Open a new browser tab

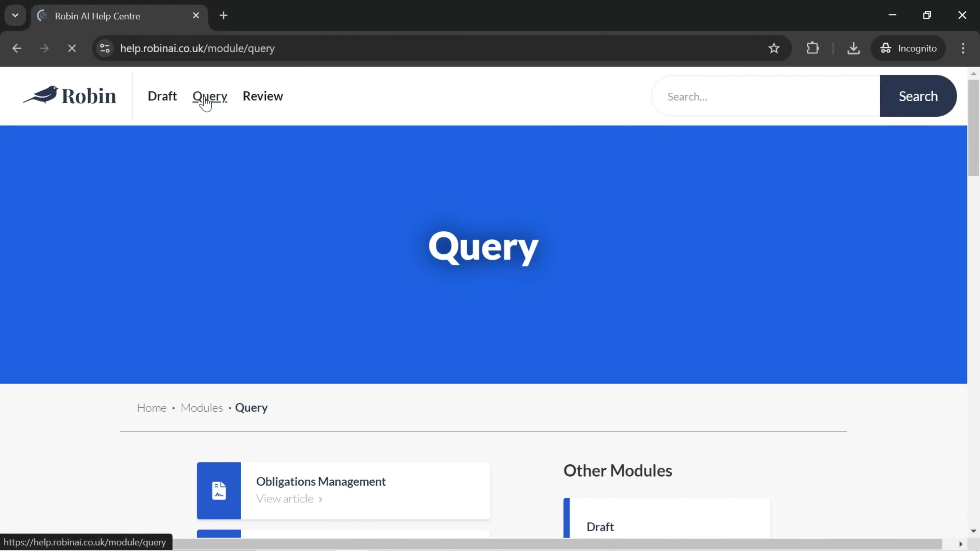click(x=224, y=16)
